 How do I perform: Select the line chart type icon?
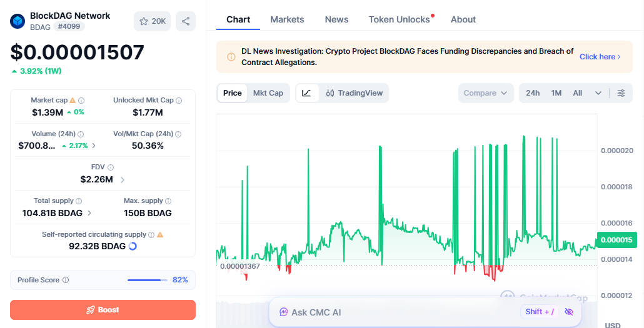pos(306,93)
